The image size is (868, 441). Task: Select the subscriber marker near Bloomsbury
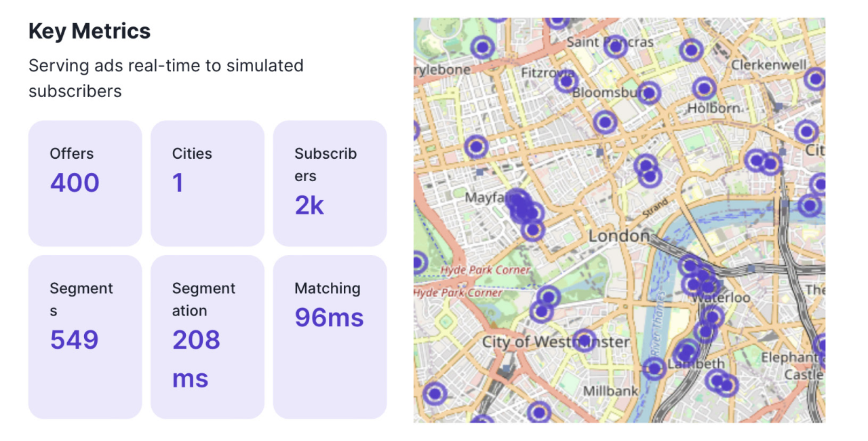pyautogui.click(x=648, y=94)
